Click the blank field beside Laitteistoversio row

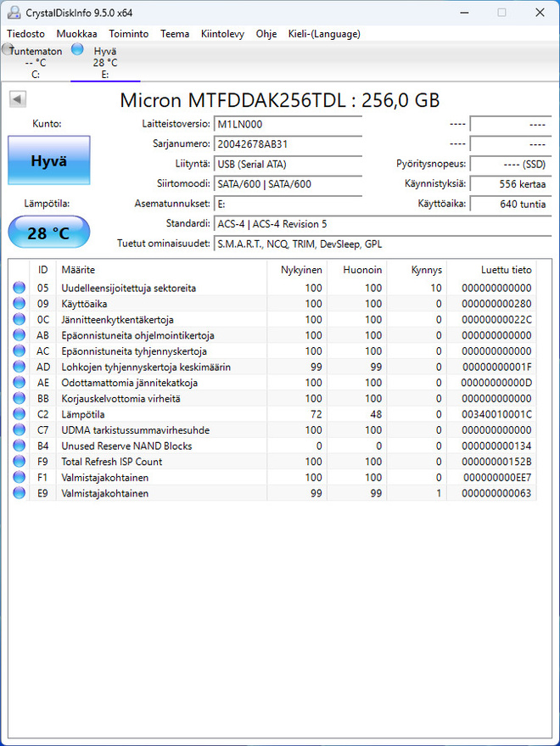[x=511, y=124]
